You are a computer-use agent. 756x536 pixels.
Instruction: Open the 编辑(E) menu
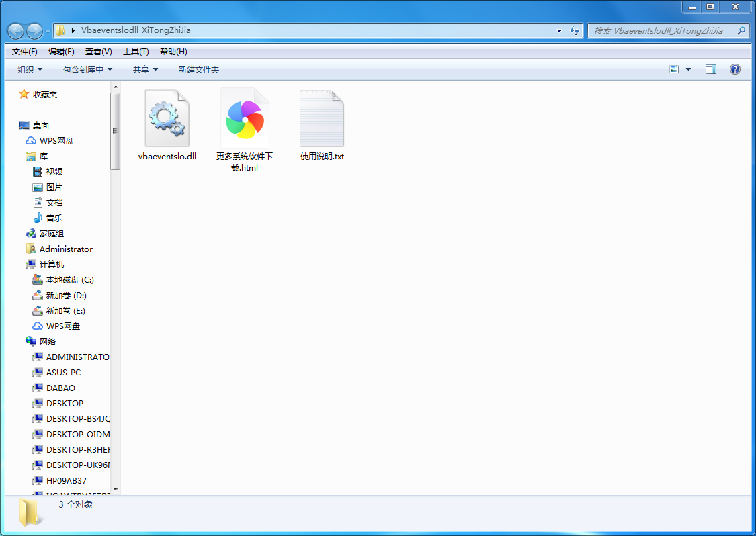[x=61, y=52]
